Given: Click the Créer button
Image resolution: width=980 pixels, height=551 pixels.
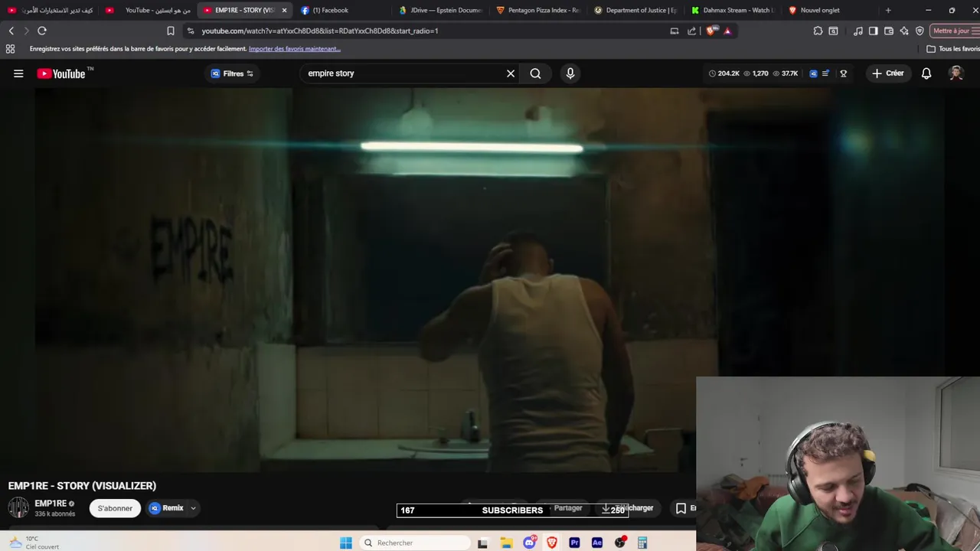Looking at the screenshot, I should 888,73.
